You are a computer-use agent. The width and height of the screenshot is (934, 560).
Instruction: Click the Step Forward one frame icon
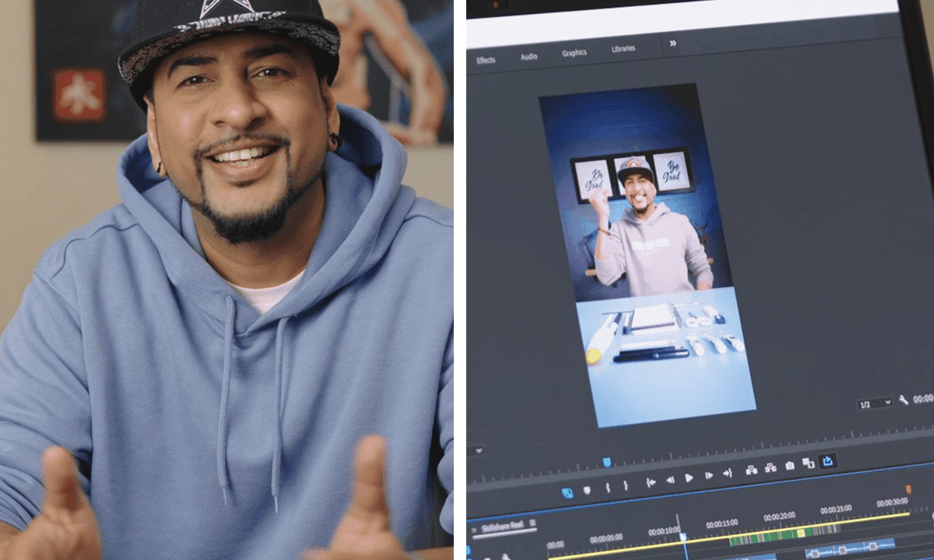tap(708, 474)
